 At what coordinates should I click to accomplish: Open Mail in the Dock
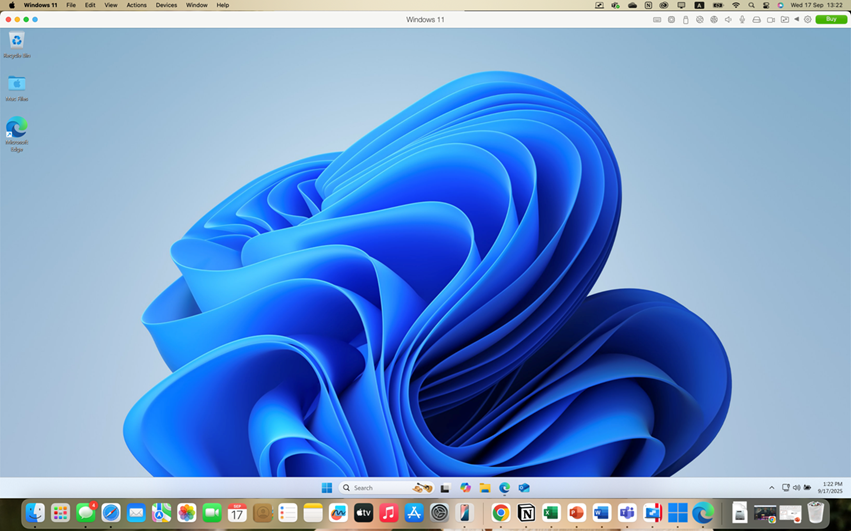click(136, 512)
